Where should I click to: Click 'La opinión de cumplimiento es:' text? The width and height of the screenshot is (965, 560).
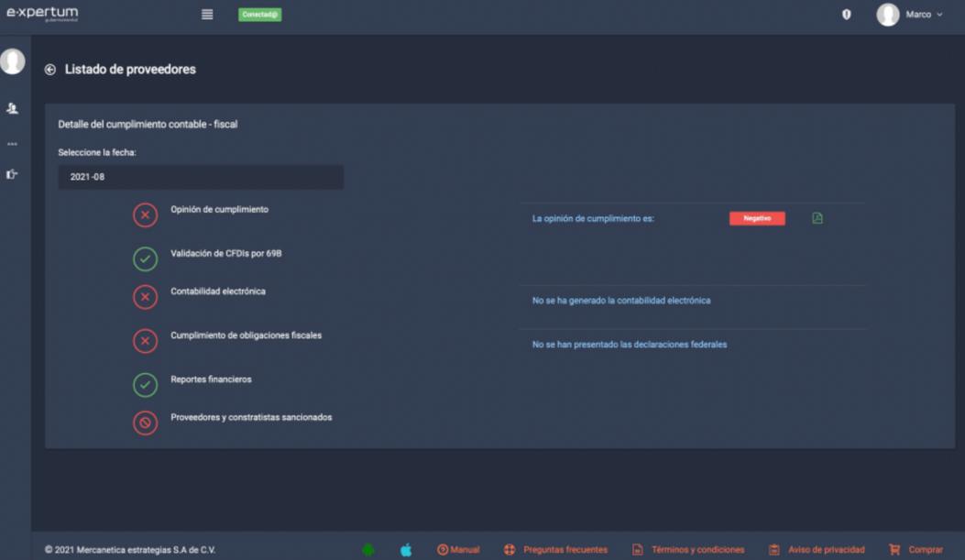(593, 218)
